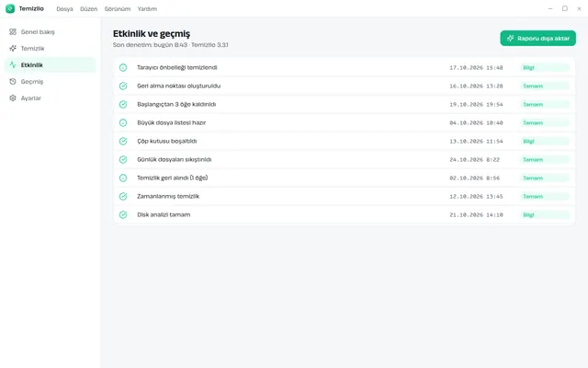Click check icon beside Çöp kutusu boşaltıldı
The width and height of the screenshot is (588, 368).
pos(123,141)
